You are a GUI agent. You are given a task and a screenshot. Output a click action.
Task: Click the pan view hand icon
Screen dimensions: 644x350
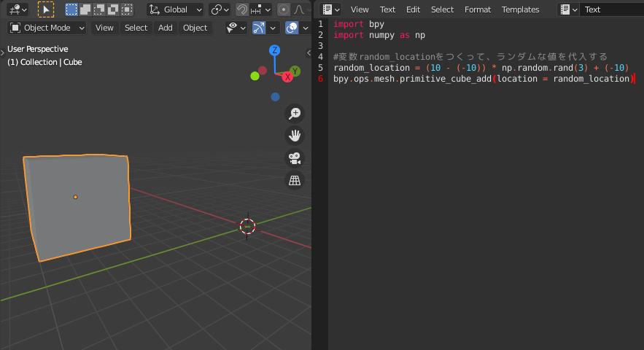295,136
